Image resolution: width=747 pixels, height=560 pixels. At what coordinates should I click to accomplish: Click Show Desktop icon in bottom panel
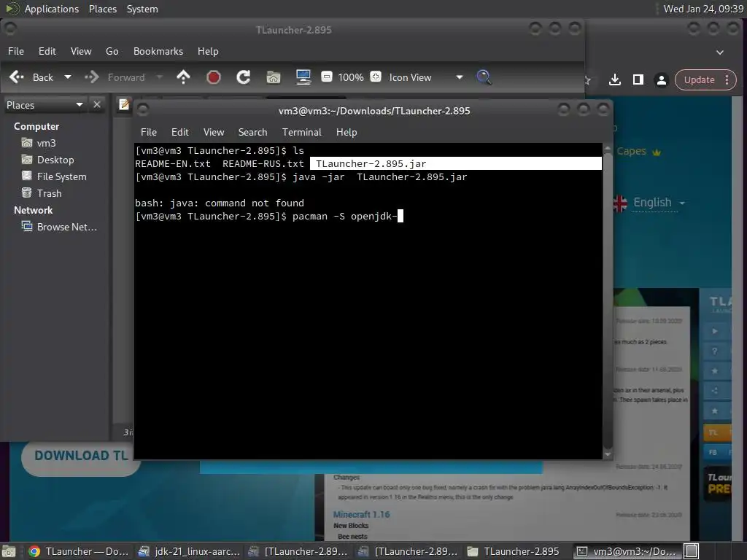9,551
